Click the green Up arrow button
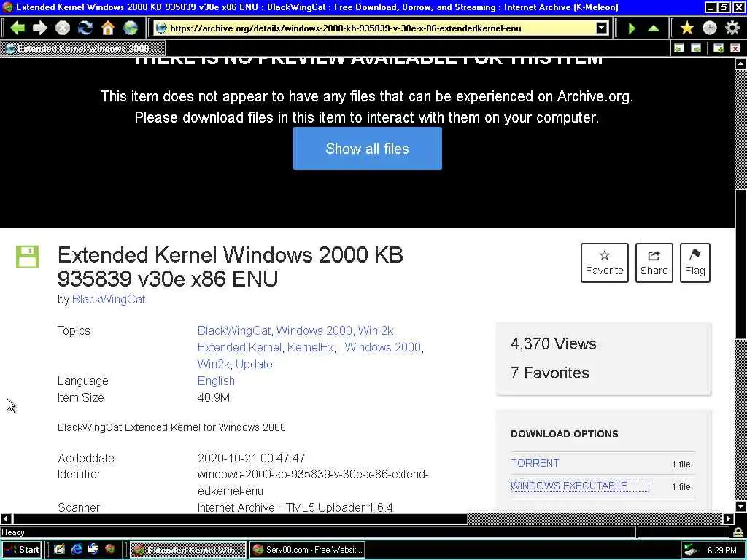The height and width of the screenshot is (560, 747). tap(654, 28)
